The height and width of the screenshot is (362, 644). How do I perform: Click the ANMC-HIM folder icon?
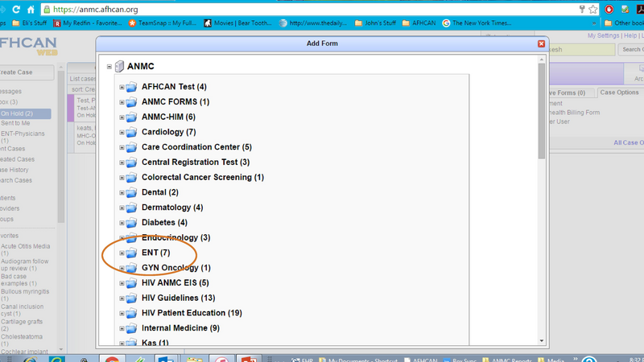pos(131,117)
